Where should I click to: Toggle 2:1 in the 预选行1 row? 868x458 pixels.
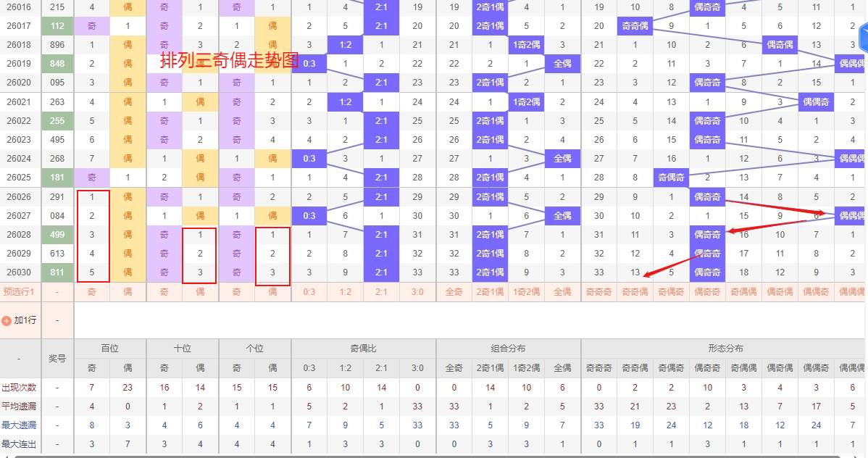(382, 292)
